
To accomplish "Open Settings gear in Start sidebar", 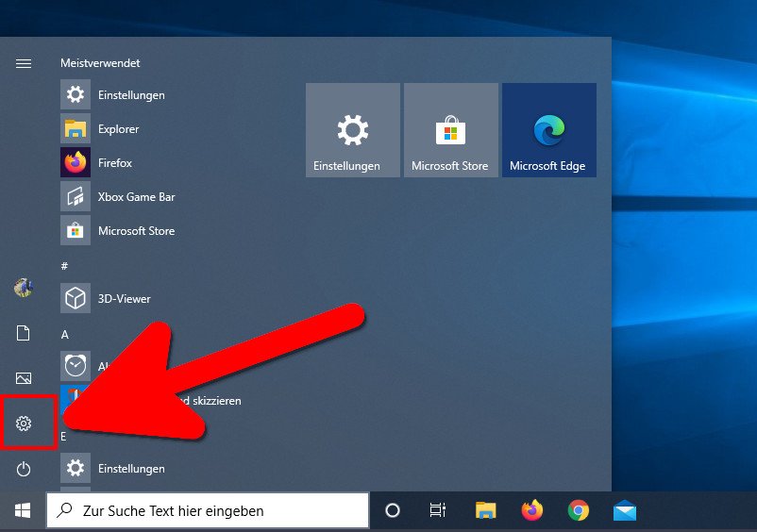I will pyautogui.click(x=24, y=423).
